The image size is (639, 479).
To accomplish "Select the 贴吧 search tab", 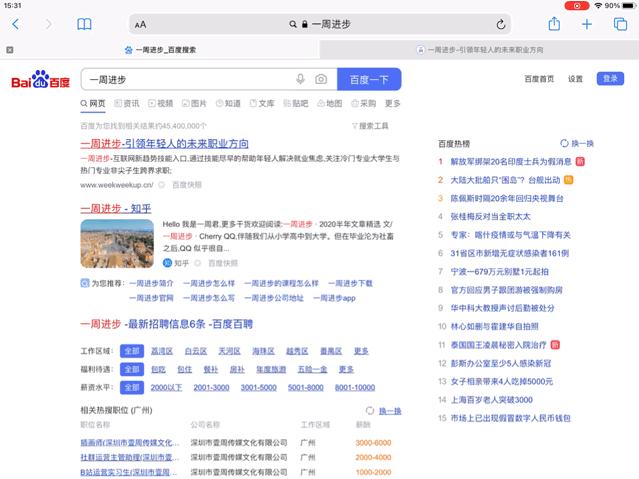I will 295,104.
